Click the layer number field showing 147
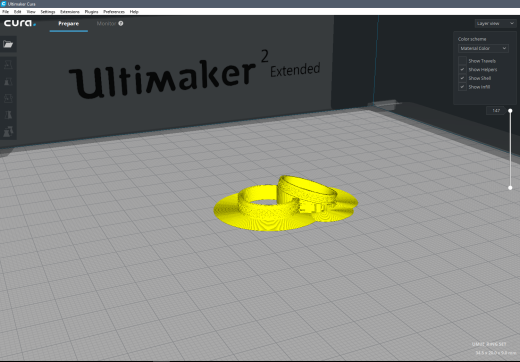 click(496, 110)
